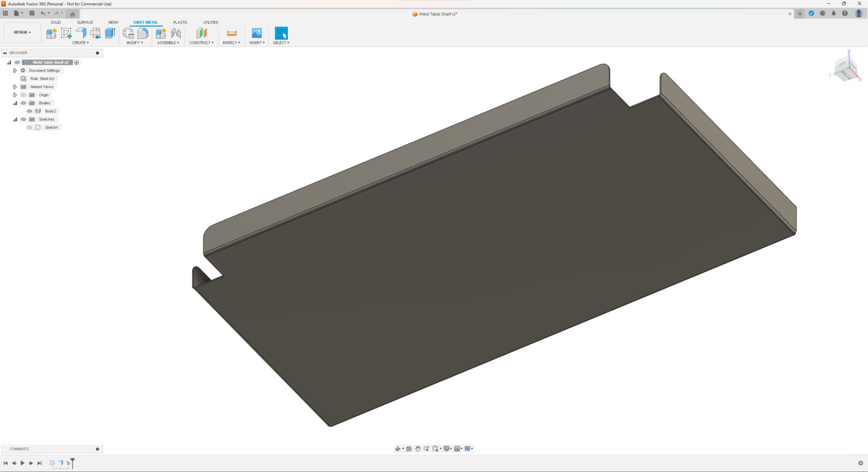The image size is (868, 472).
Task: Go to the Home tab icon
Action: [72, 14]
